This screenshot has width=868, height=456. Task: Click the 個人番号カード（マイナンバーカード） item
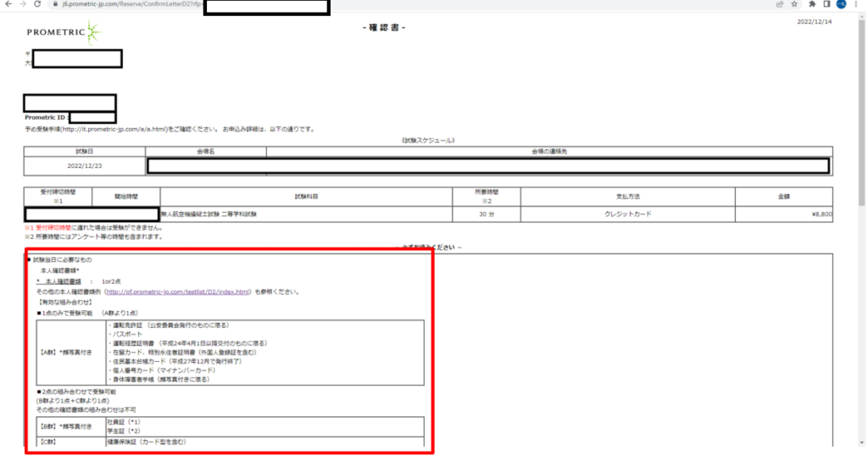[x=162, y=370]
